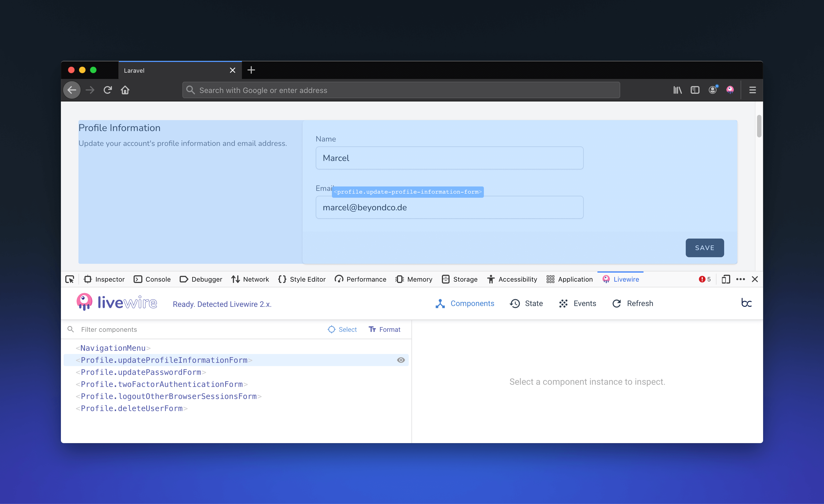Image resolution: width=824 pixels, height=504 pixels.
Task: Open the browser hamburger menu
Action: (752, 90)
